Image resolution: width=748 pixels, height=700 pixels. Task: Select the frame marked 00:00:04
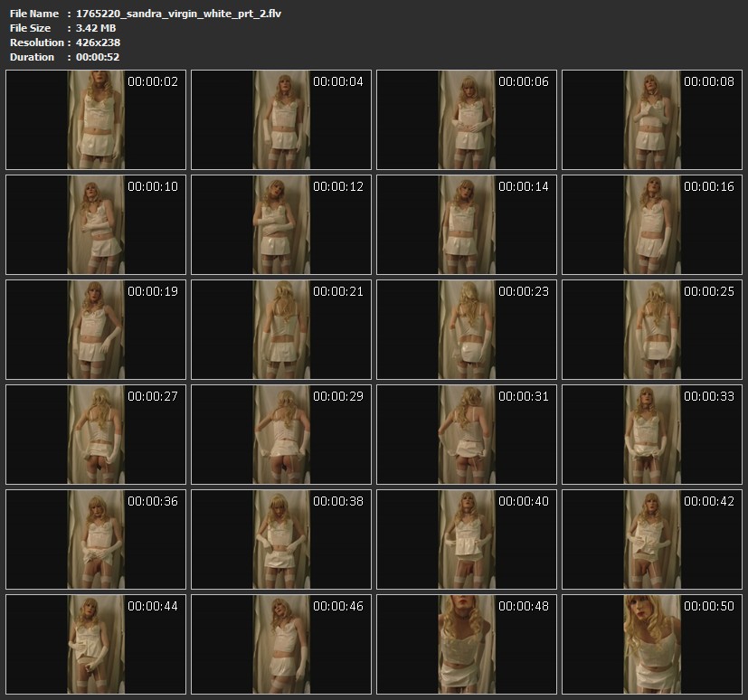click(x=281, y=120)
